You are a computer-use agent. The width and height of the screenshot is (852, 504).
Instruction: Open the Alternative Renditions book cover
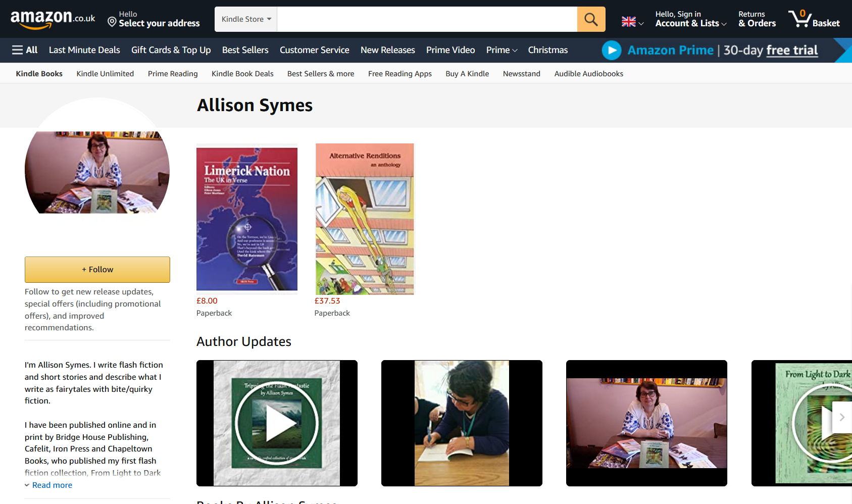tap(365, 219)
